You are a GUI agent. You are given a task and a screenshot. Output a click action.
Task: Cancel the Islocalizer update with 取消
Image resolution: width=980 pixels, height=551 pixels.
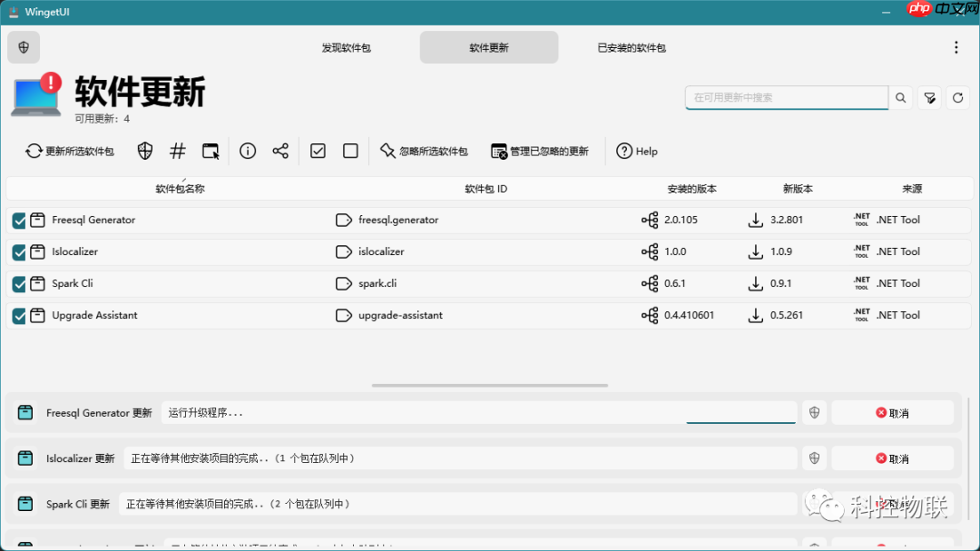pos(892,458)
